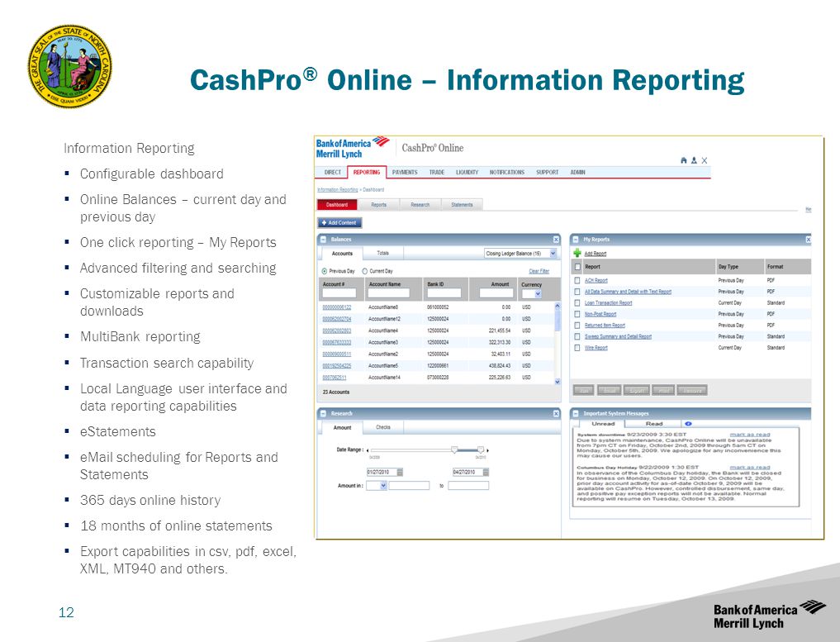Click mark as read for Columbus Day Holiday
The image size is (840, 642).
tap(749, 468)
